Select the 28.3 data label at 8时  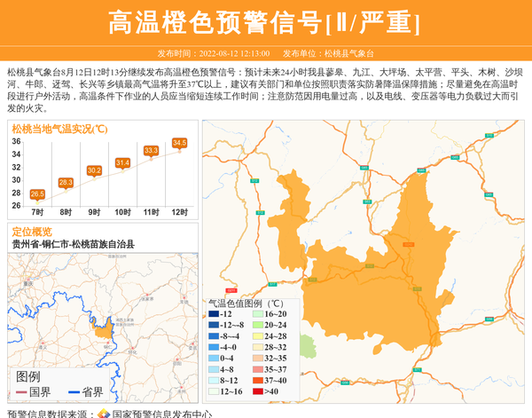66,182
